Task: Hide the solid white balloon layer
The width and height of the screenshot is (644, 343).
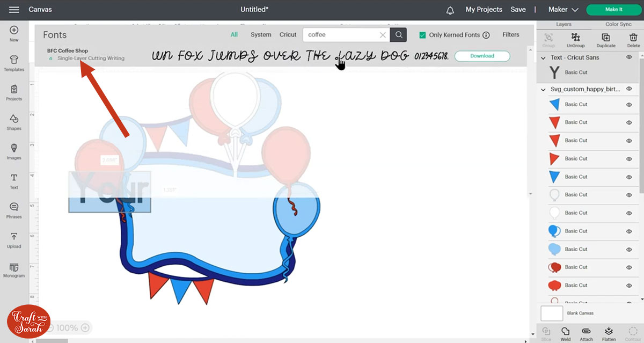Action: coord(629,213)
